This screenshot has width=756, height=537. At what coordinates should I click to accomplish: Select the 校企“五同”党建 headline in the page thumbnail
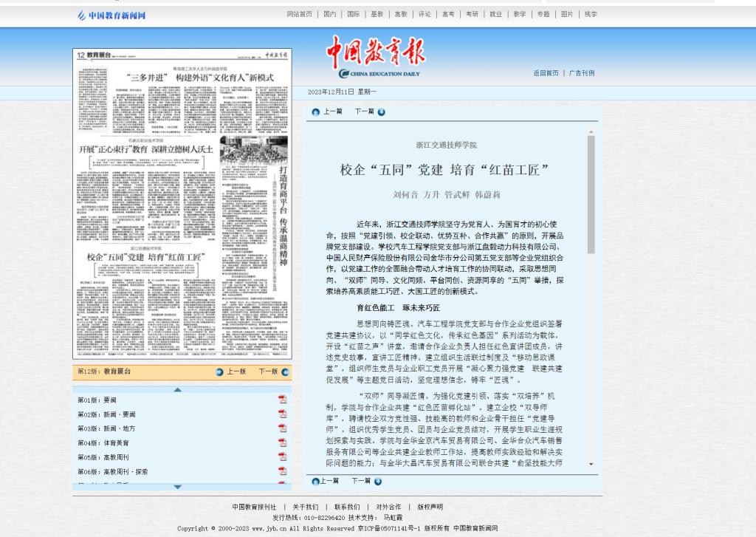(x=145, y=257)
